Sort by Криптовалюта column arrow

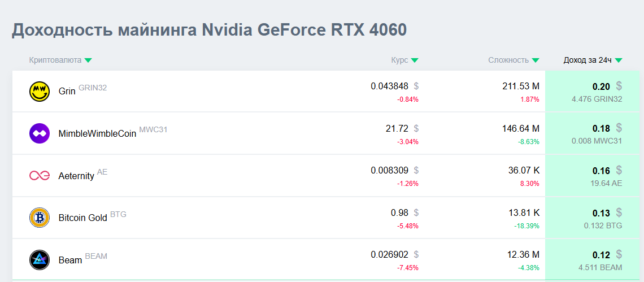(x=88, y=60)
